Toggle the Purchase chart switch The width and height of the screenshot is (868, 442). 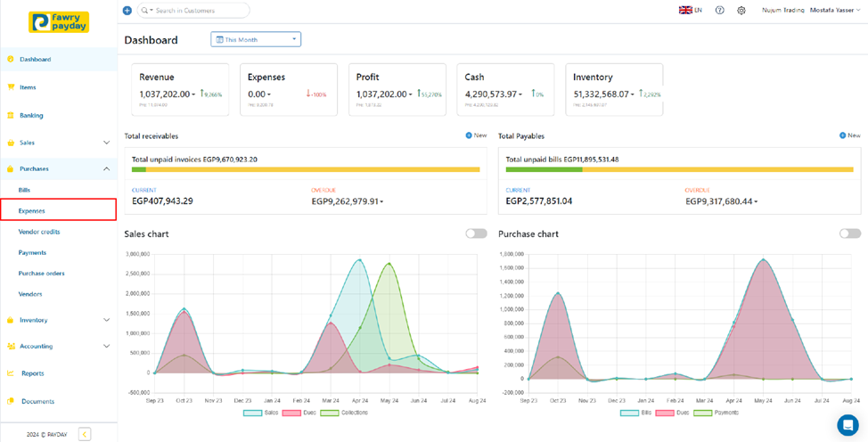point(850,233)
